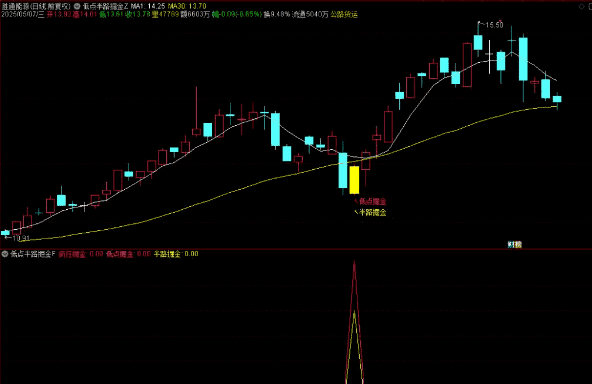Screen dimensions: 592x384
Task: Click the red 低点掘金 0.00 value label
Action: pyautogui.click(x=128, y=254)
